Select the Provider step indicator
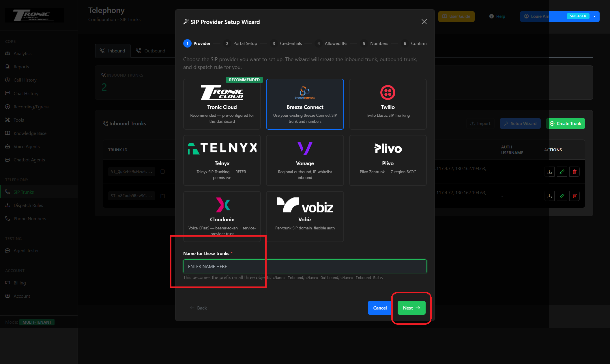Image resolution: width=610 pixels, height=364 pixels. 197,43
